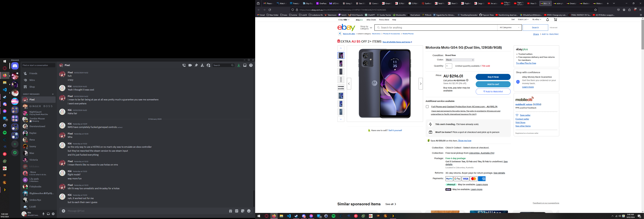Show more bookmarks with the chevron
Viewport: 644px width, 219px height.
click(x=641, y=15)
